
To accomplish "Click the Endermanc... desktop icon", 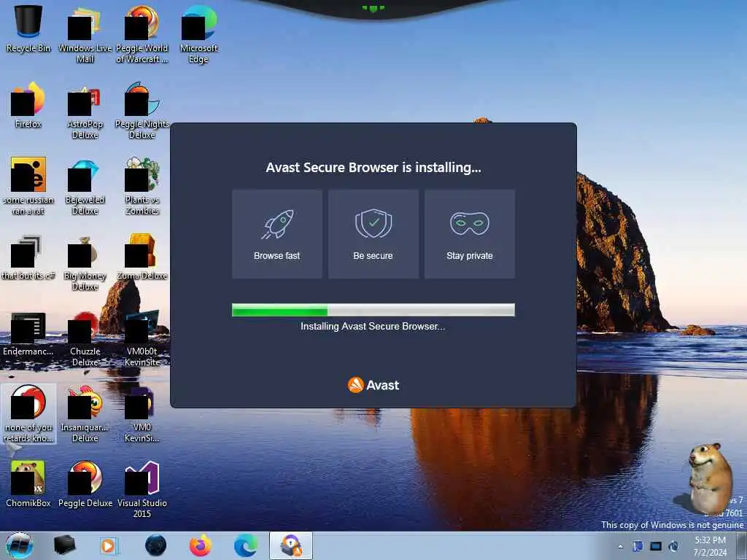I will [x=28, y=333].
